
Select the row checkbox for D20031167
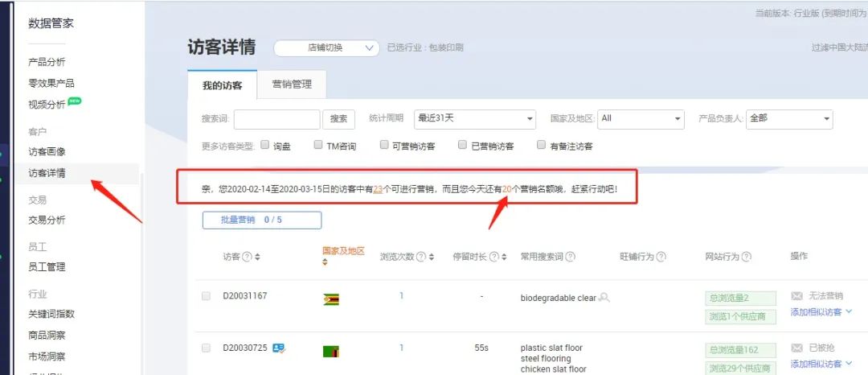point(206,296)
